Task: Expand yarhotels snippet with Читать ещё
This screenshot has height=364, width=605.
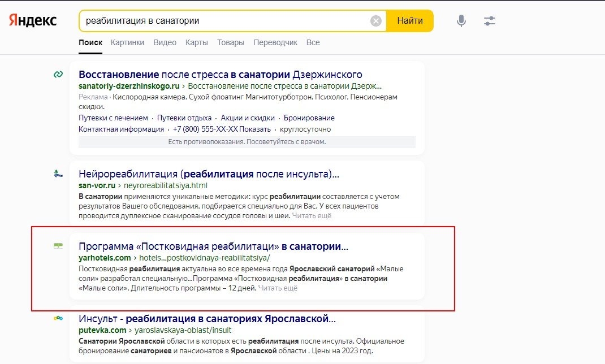Action: point(278,288)
